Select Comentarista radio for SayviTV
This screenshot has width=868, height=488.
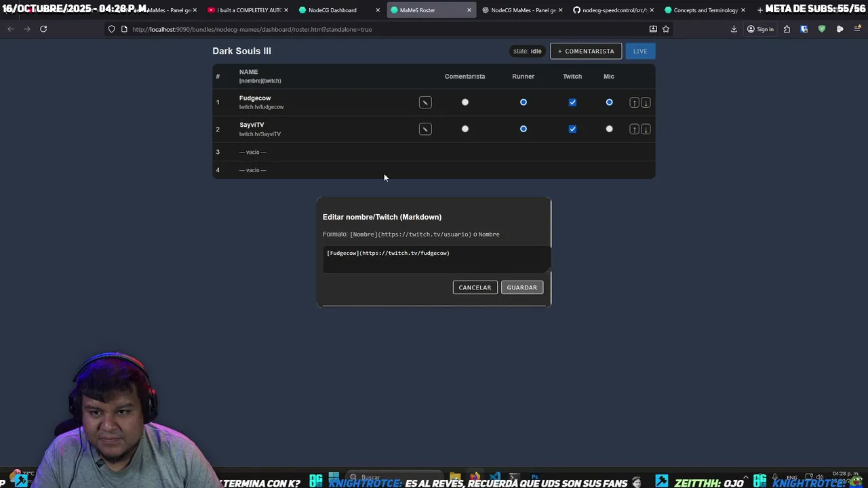465,129
